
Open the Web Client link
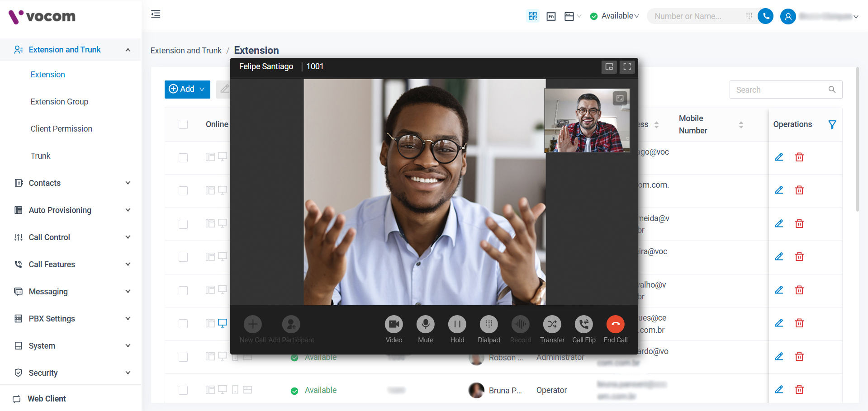pyautogui.click(x=47, y=399)
